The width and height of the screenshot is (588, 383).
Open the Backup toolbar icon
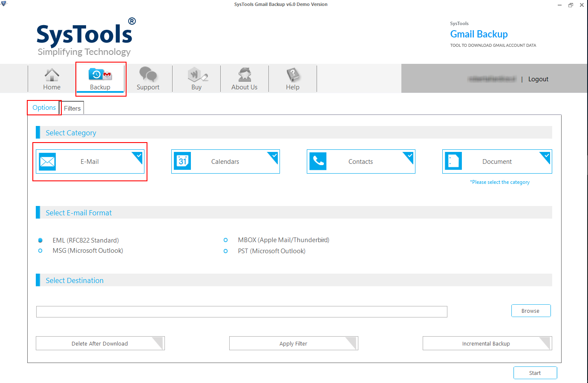100,75
